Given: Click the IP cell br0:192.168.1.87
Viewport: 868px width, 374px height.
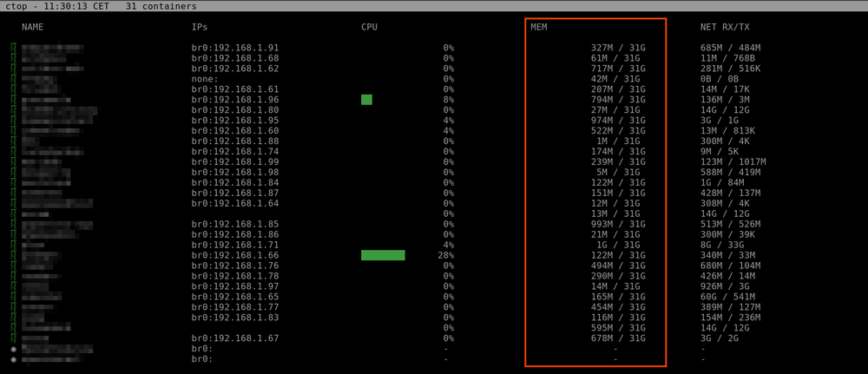Looking at the screenshot, I should pos(235,194).
